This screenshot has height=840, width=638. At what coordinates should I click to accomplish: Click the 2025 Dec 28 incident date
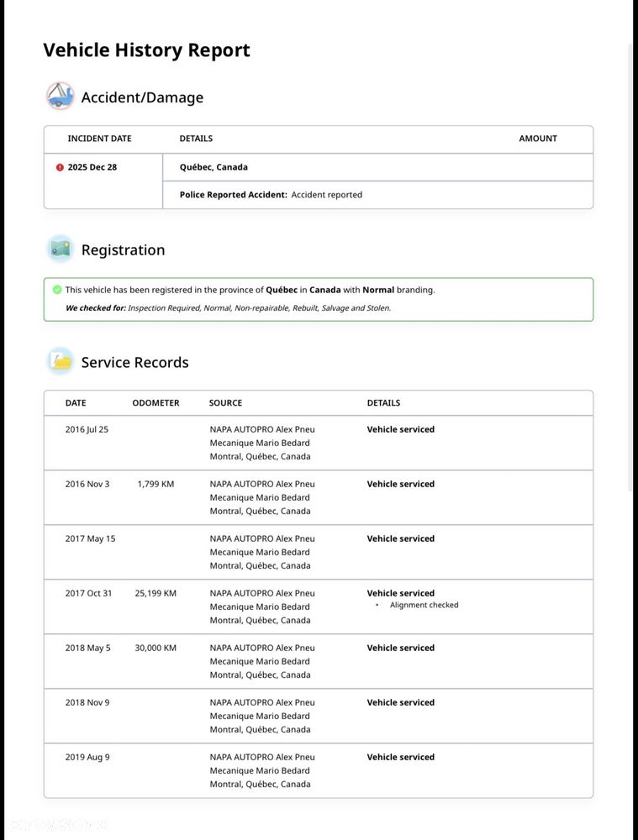click(x=92, y=167)
